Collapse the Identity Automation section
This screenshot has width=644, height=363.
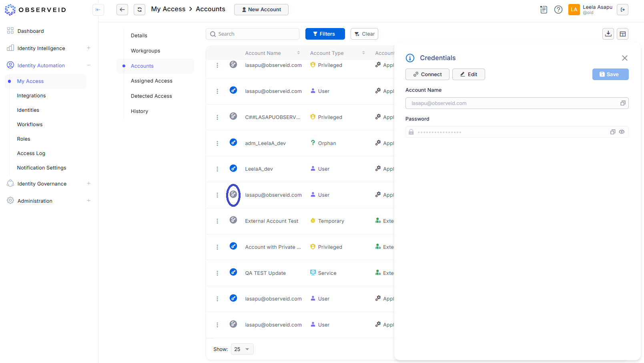coord(88,65)
